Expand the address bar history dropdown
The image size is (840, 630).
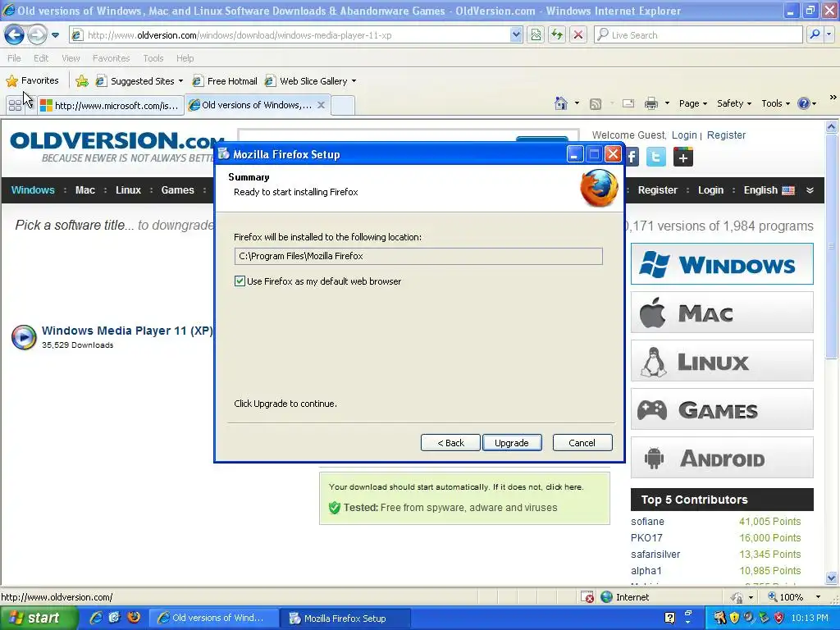click(x=516, y=35)
